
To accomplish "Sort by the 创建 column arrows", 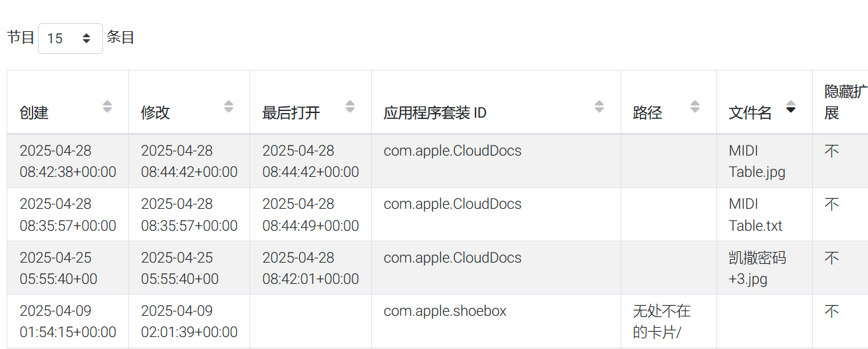I will pyautogui.click(x=107, y=106).
